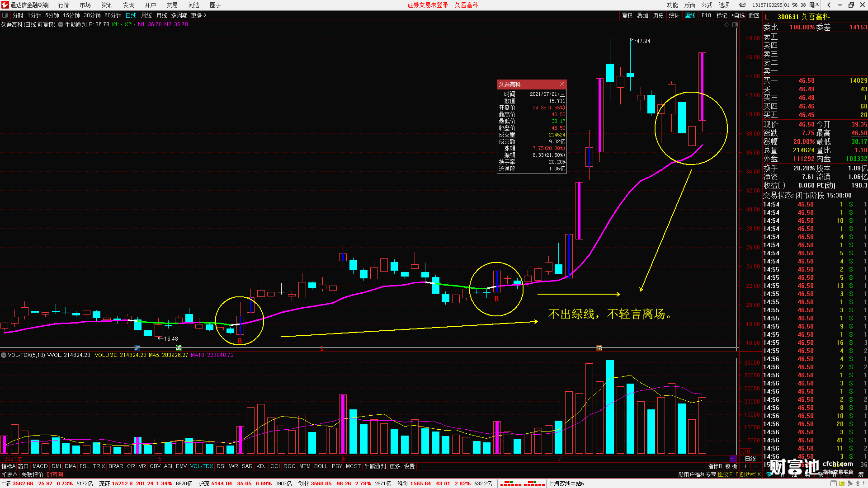Click the 画线 drawing tool button

coord(690,15)
